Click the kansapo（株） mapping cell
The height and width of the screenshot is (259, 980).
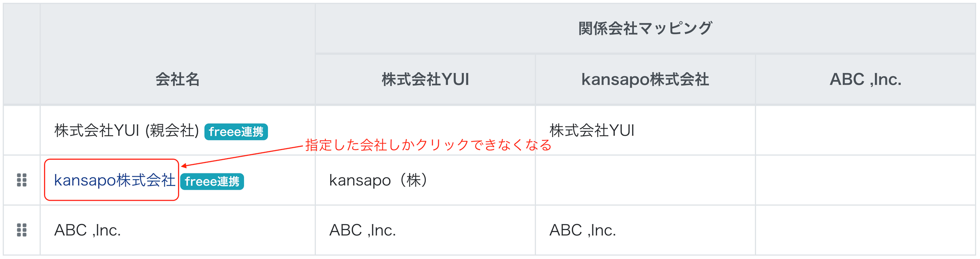coord(379,180)
